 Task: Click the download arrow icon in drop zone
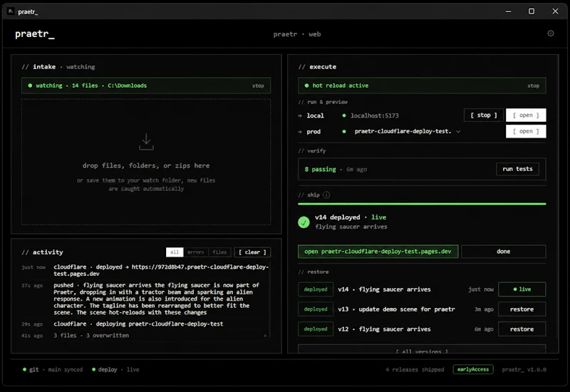pyautogui.click(x=146, y=142)
